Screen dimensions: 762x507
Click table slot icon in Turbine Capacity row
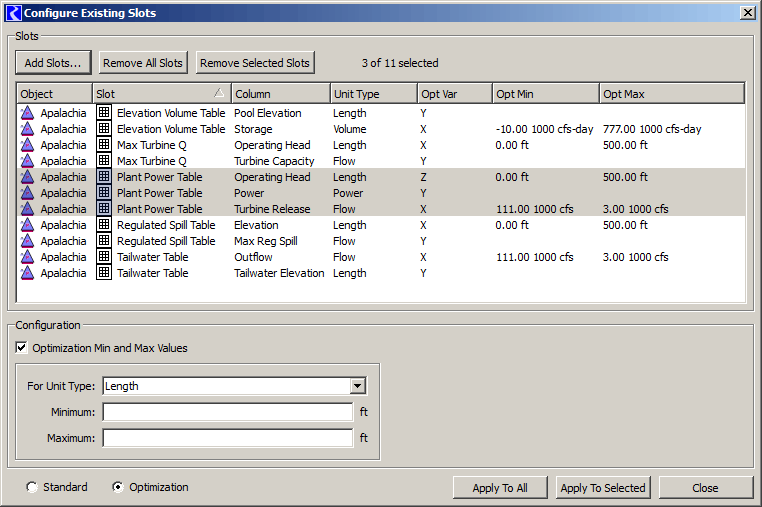104,160
